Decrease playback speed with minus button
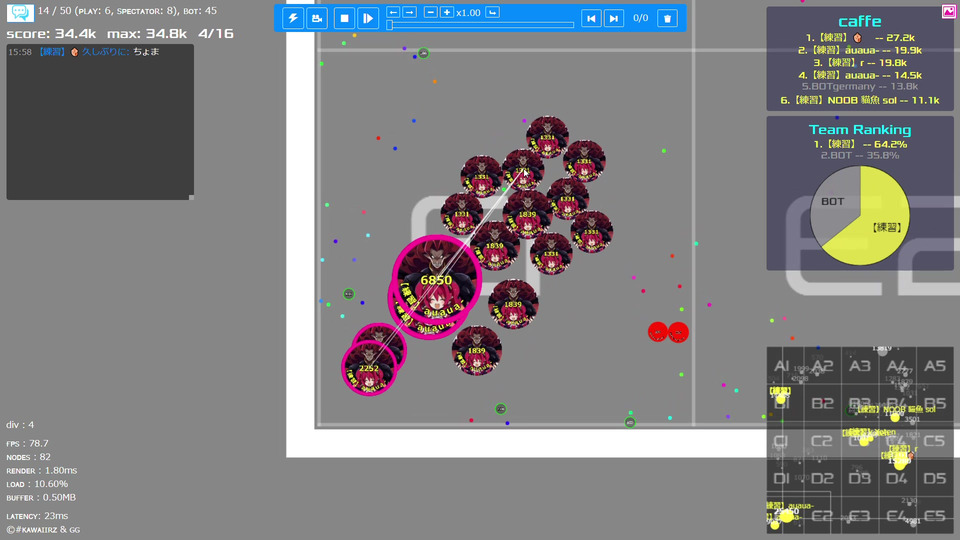This screenshot has height=540, width=960. [x=430, y=12]
